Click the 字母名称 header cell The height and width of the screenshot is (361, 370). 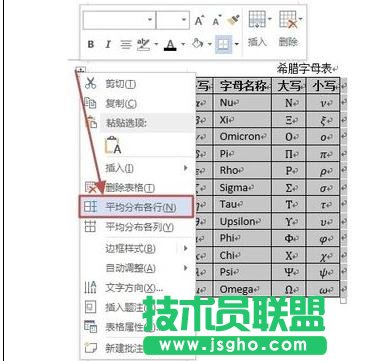[x=243, y=87]
